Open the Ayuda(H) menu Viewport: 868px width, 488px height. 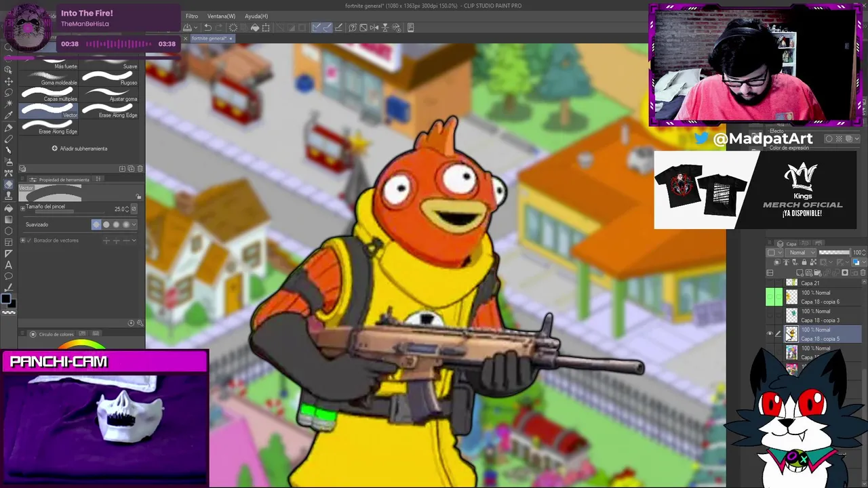click(256, 16)
